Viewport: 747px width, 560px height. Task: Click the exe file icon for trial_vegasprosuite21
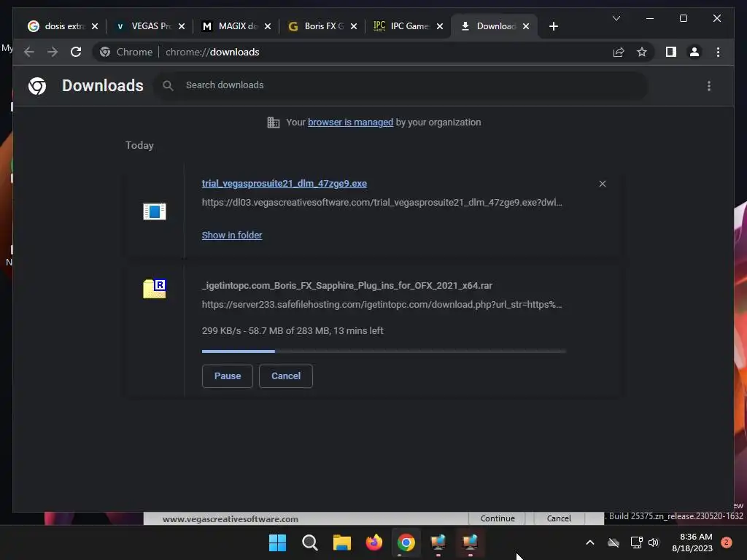155,211
